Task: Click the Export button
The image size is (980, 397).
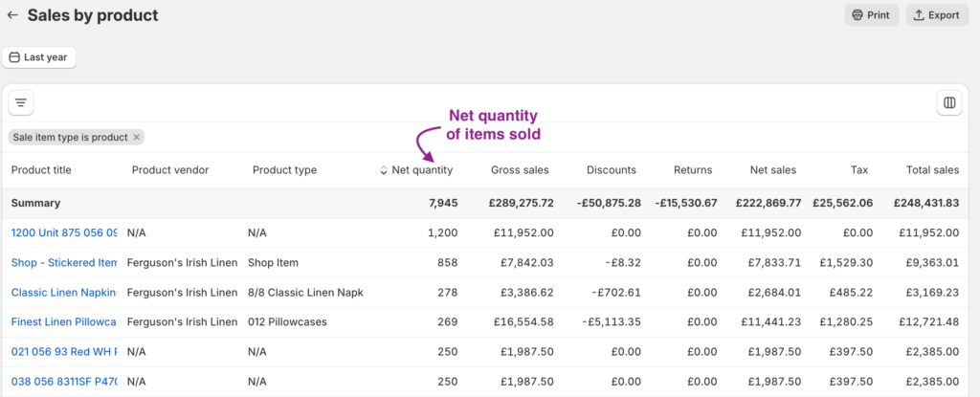Action: [937, 15]
